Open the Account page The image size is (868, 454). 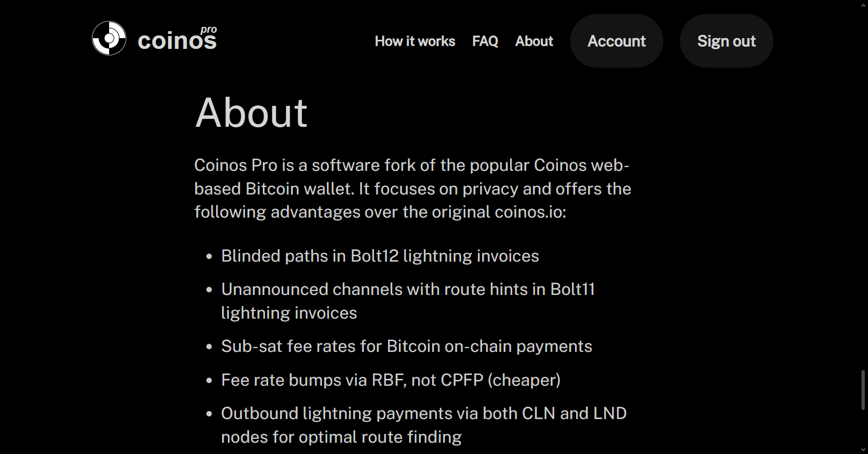[616, 41]
